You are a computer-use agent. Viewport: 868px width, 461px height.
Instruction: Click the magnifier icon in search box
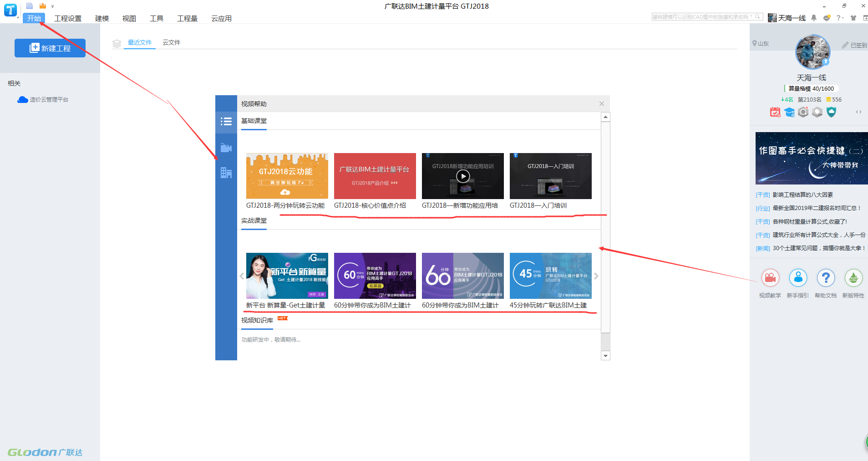click(x=758, y=17)
